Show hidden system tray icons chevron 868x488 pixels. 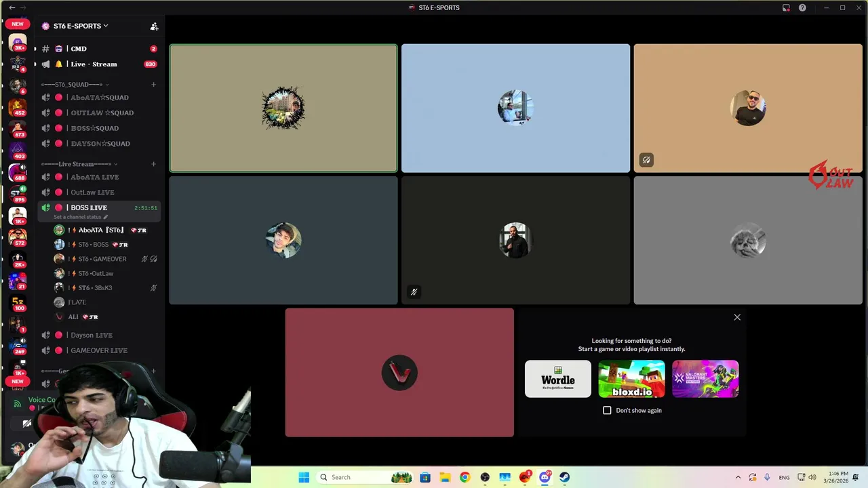coord(738,477)
